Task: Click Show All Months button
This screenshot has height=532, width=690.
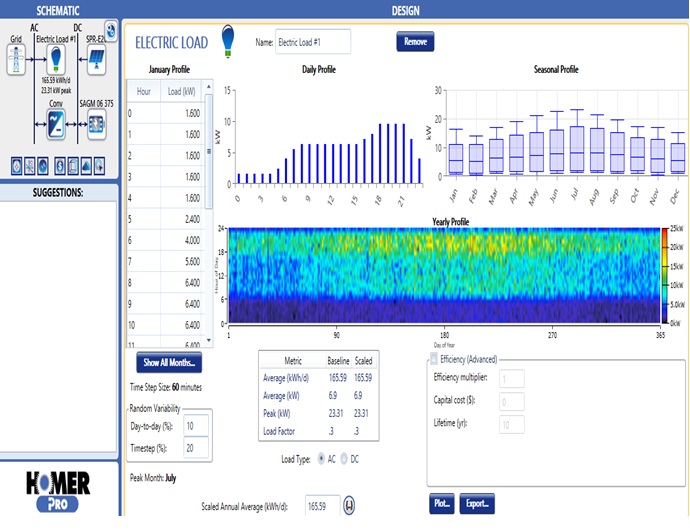Action: 170,362
